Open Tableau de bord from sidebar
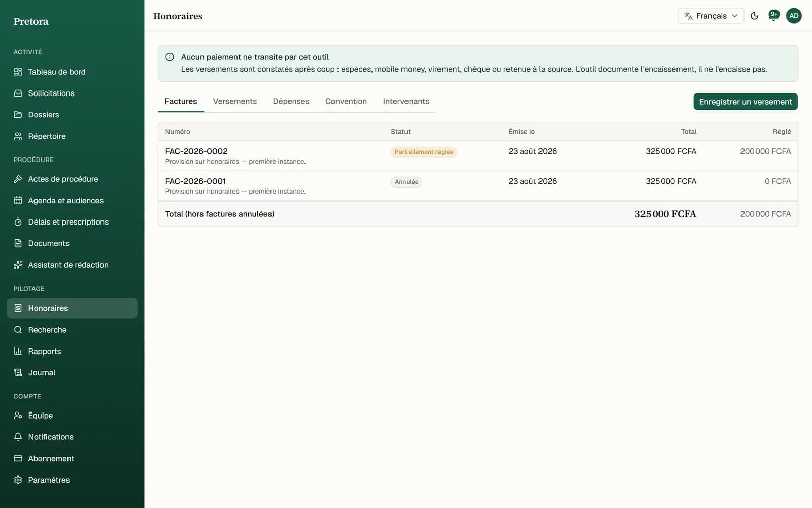This screenshot has width=812, height=508. (72, 72)
